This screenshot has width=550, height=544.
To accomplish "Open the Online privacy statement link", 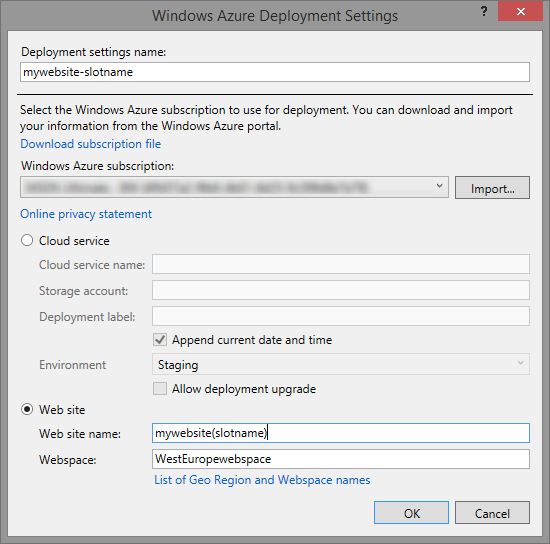I will [x=86, y=214].
